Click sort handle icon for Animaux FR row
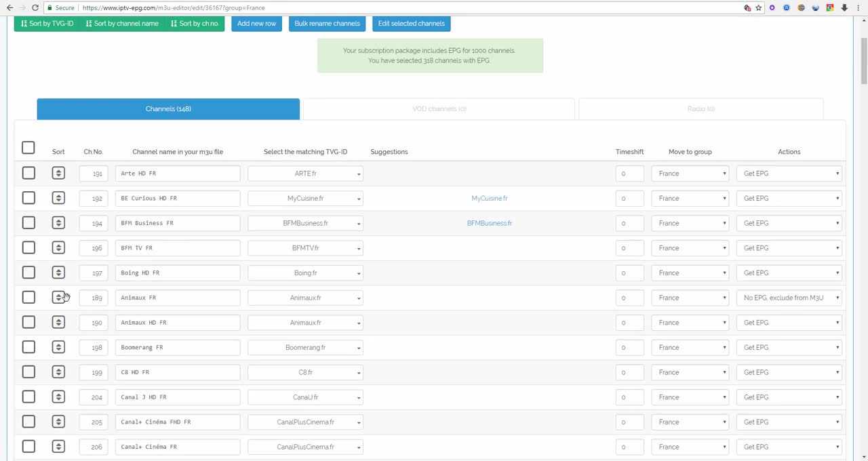The image size is (868, 461). (x=58, y=297)
